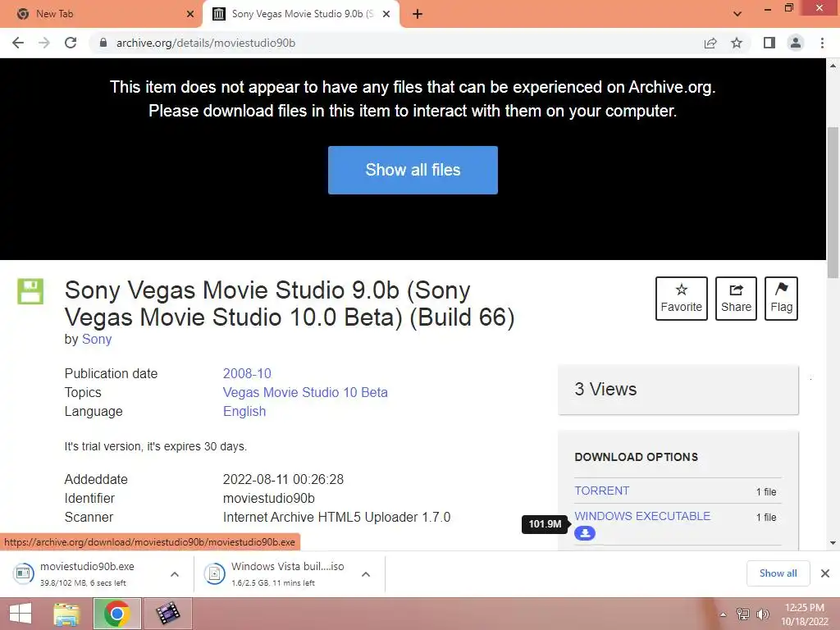Select the identifier text moviestudio90b
This screenshot has height=630, width=840.
click(269, 498)
